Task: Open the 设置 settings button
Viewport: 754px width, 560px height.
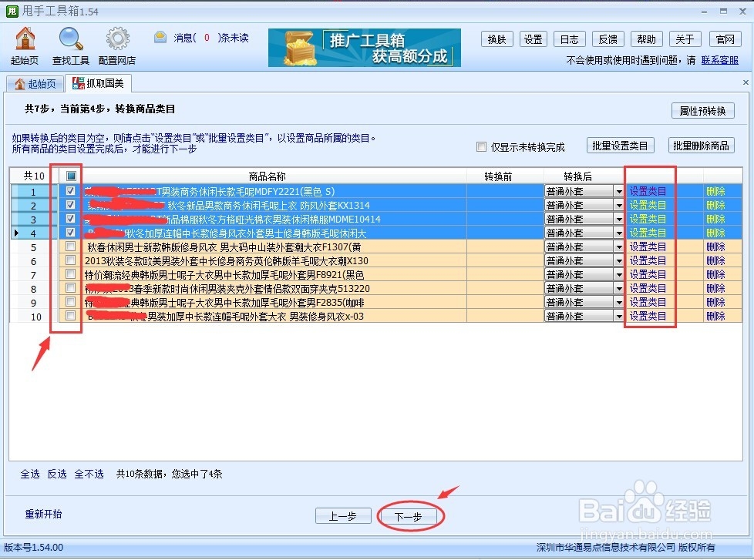Action: [x=533, y=39]
